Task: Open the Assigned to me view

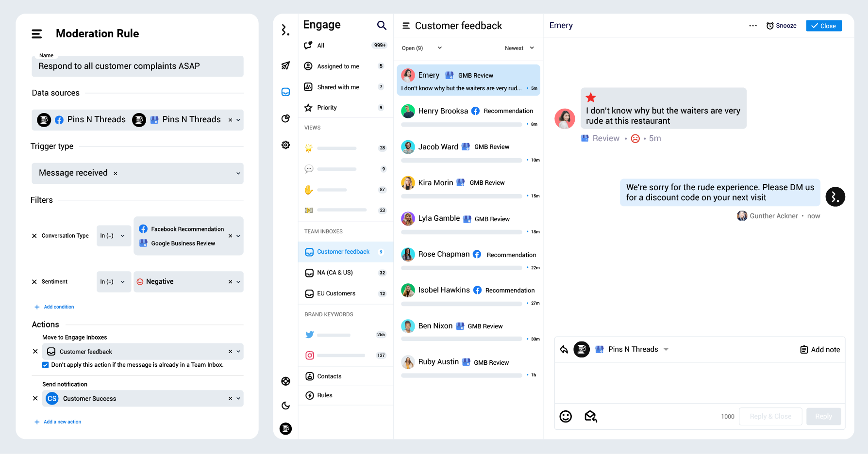Action: click(x=338, y=66)
